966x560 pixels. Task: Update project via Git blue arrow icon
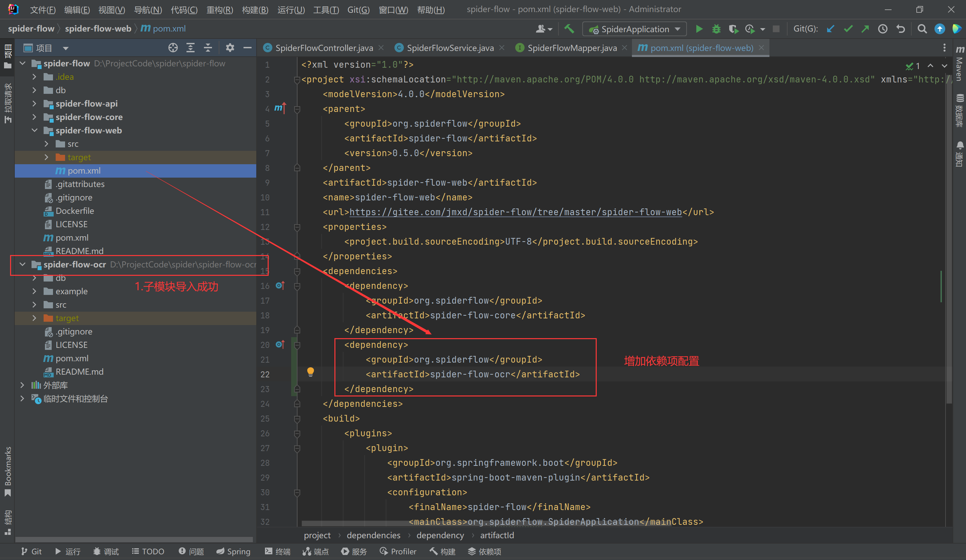[x=830, y=29]
